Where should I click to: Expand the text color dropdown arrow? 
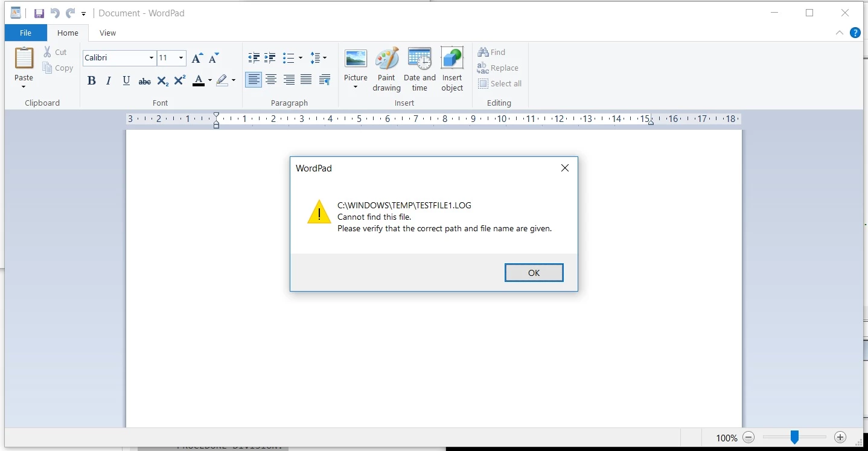[209, 80]
